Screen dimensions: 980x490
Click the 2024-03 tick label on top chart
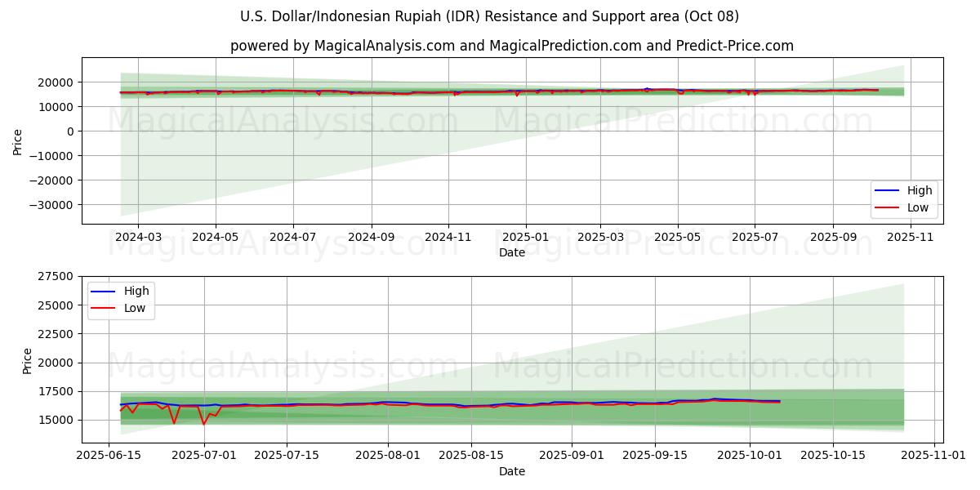coord(137,236)
